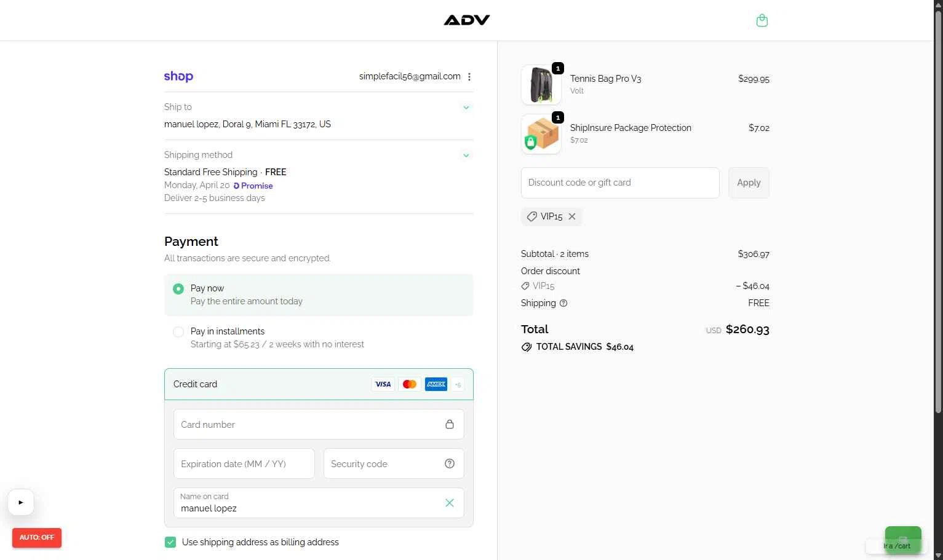943x560 pixels.
Task: Open the account options three-dot menu
Action: pos(469,77)
